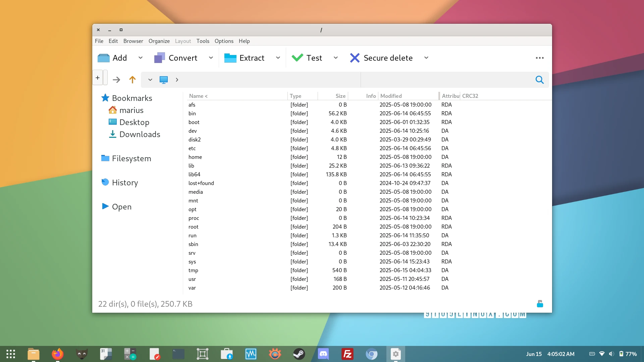Click the Secure delete X icon

click(x=355, y=58)
